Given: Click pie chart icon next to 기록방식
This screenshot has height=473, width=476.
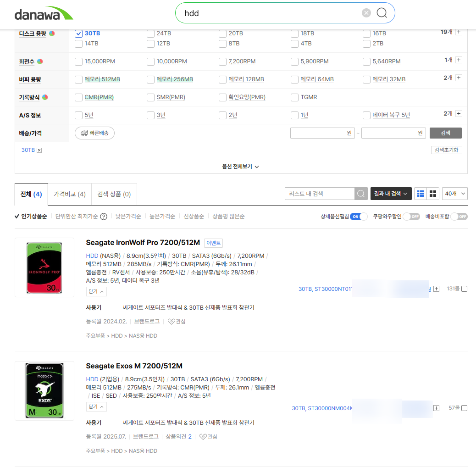Looking at the screenshot, I should (45, 97).
